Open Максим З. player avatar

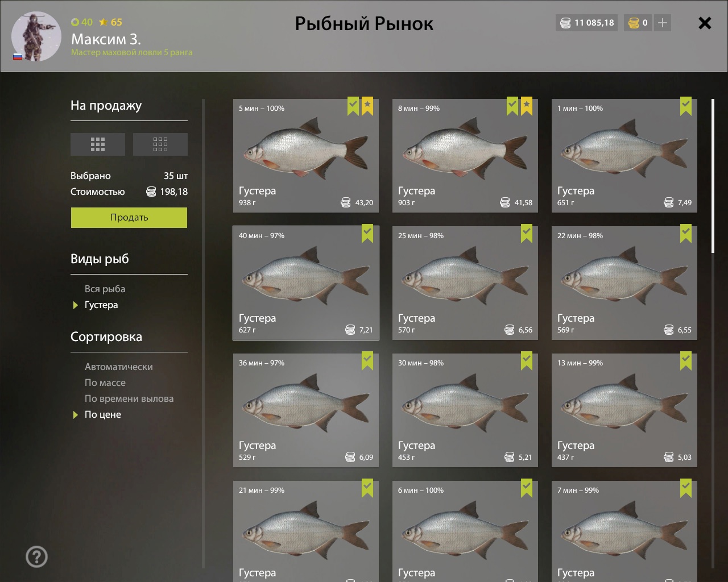36,36
